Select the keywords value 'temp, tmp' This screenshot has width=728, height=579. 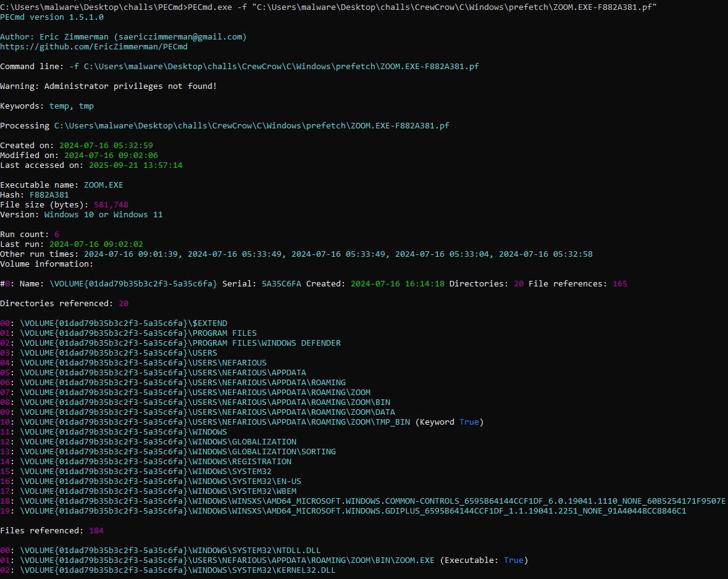[72, 106]
